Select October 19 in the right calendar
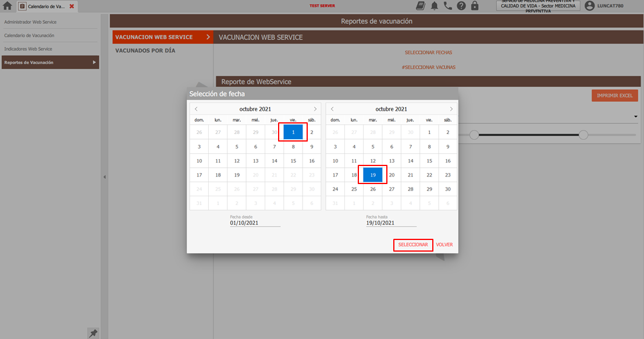The image size is (644, 339). click(x=372, y=174)
